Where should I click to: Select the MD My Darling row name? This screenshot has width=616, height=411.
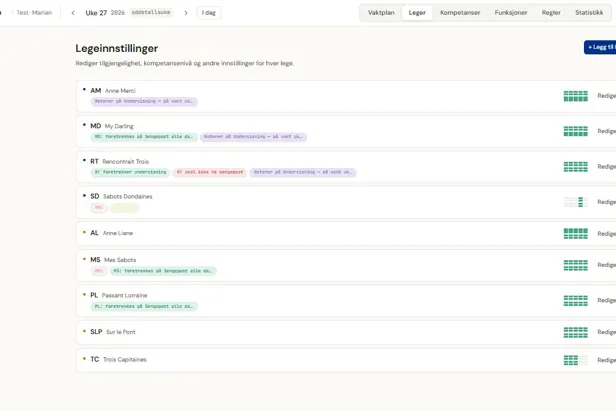[112, 126]
